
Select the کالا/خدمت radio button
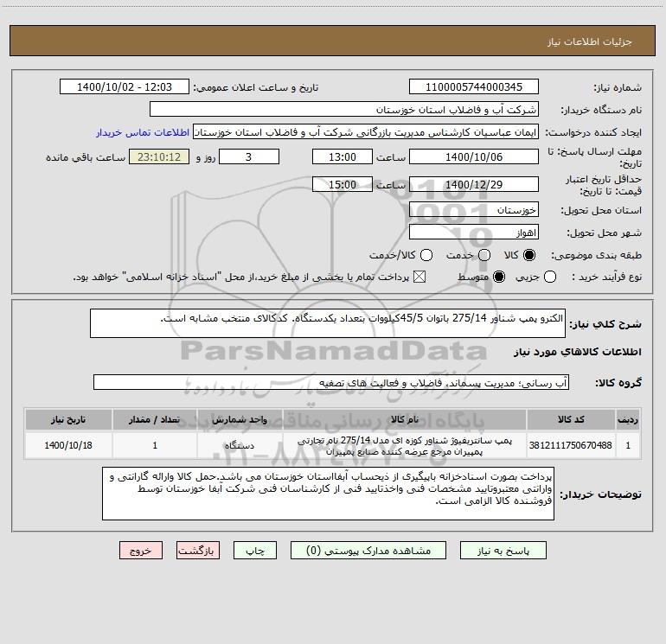tap(426, 255)
